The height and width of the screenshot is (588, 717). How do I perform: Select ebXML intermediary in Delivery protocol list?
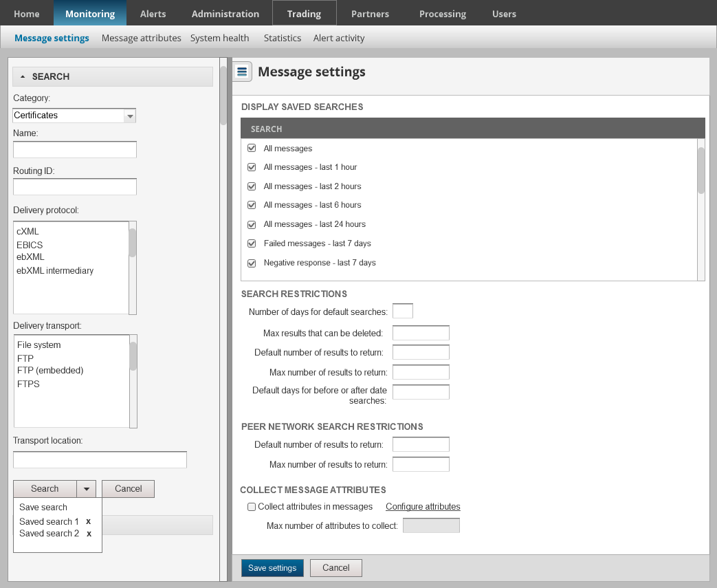point(55,271)
